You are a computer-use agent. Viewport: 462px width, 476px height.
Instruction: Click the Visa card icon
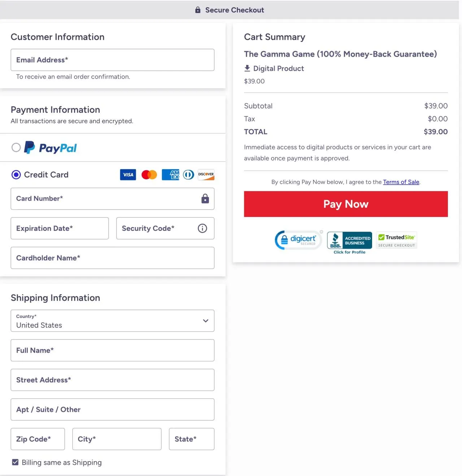tap(128, 175)
